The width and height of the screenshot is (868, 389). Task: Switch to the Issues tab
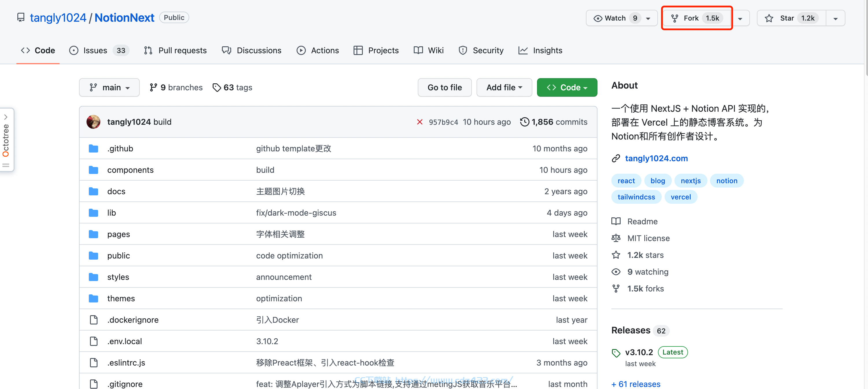(x=99, y=51)
